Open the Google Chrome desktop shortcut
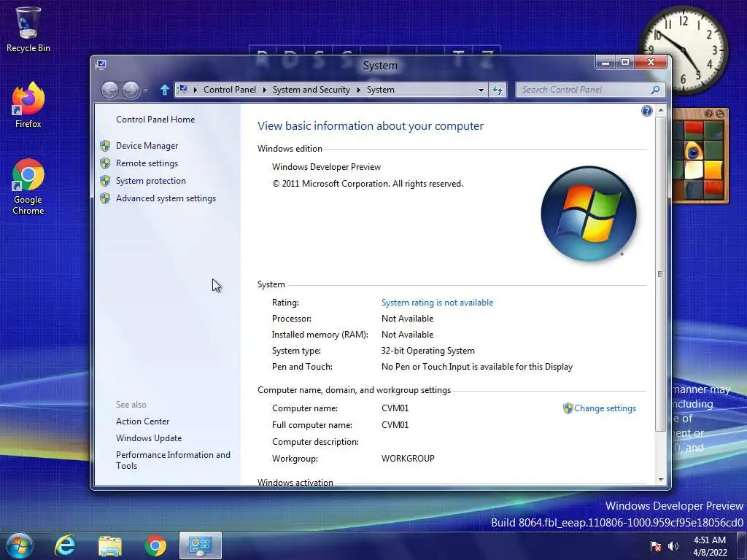747x560 pixels. tap(28, 187)
